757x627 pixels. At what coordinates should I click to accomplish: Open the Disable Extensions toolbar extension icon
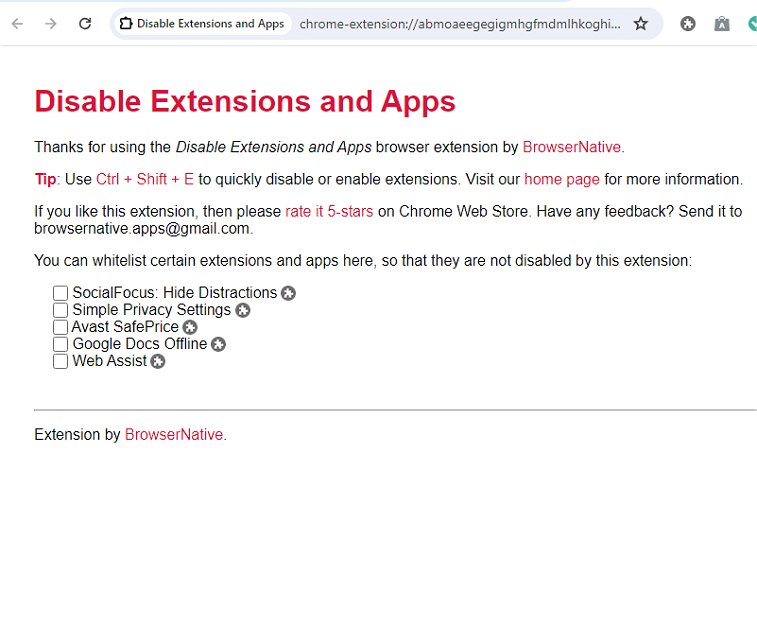tap(688, 23)
